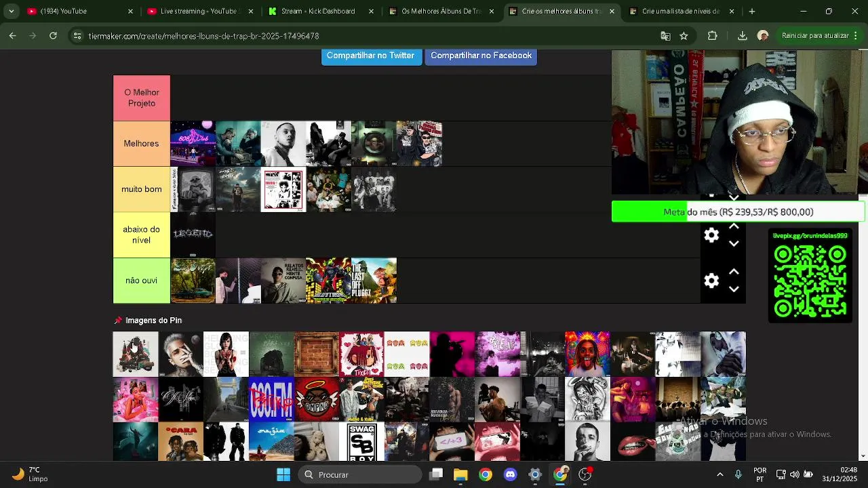
Task: Open settings gear for "não ouvi" row
Action: pos(711,281)
